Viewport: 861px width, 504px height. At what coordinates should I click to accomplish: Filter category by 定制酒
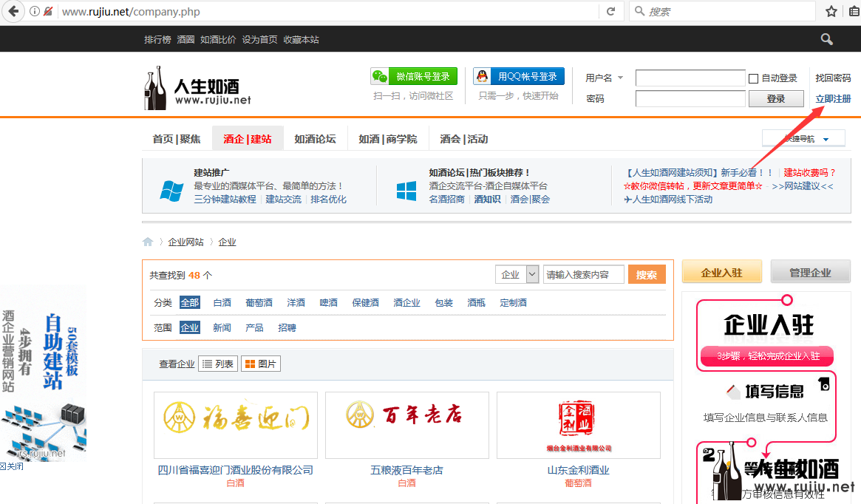[514, 302]
